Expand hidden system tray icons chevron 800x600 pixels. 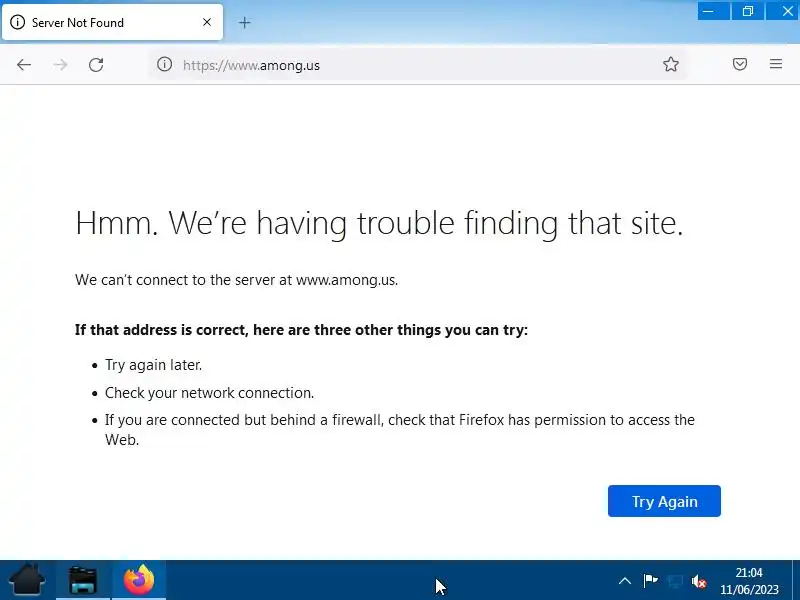pos(625,581)
